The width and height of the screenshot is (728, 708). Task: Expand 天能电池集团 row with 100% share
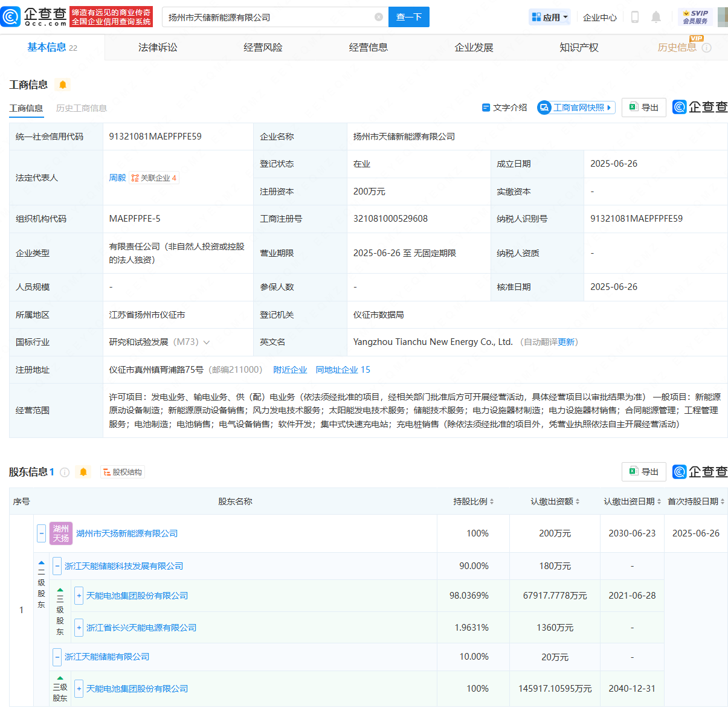tap(79, 689)
